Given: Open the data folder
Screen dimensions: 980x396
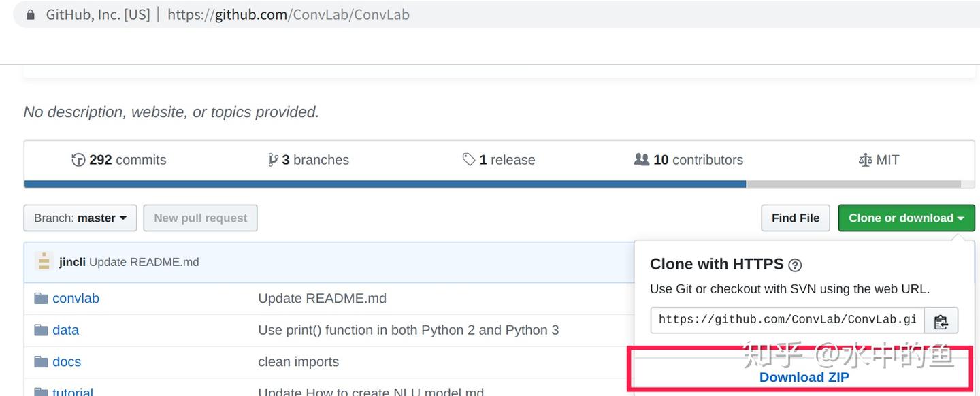Looking at the screenshot, I should click(x=65, y=330).
